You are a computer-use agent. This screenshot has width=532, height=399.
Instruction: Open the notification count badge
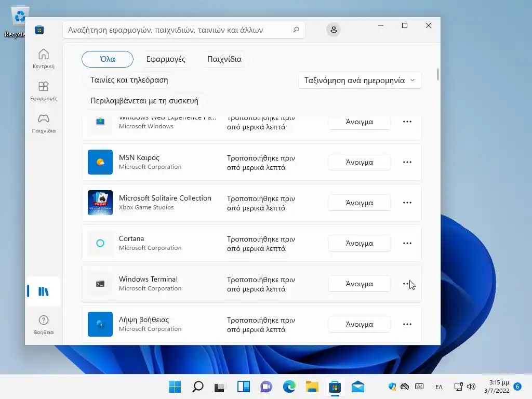click(517, 387)
